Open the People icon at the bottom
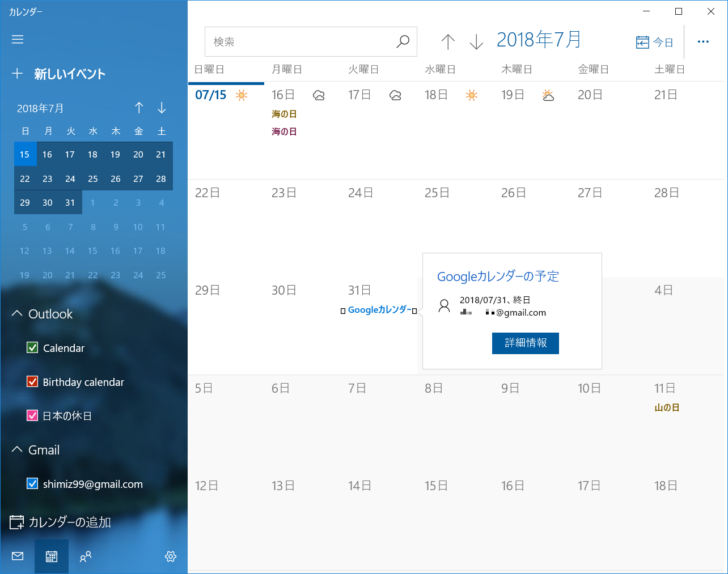Image resolution: width=728 pixels, height=574 pixels. coord(86,556)
